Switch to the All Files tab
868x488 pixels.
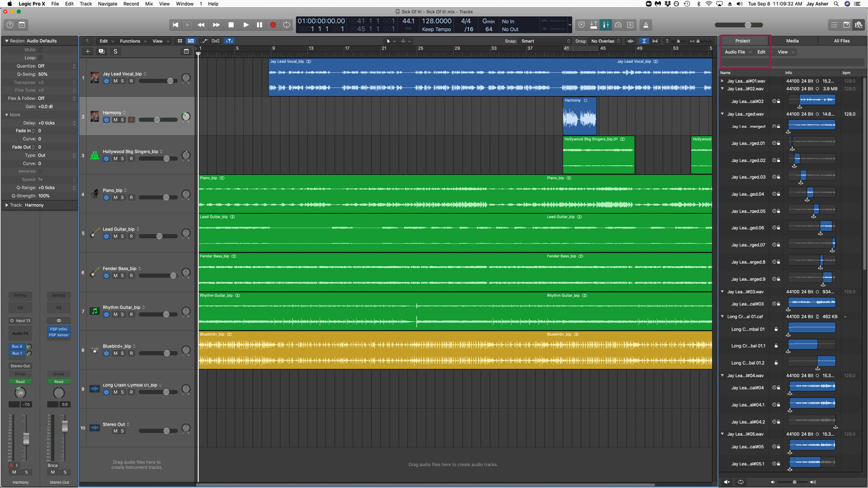coord(842,40)
